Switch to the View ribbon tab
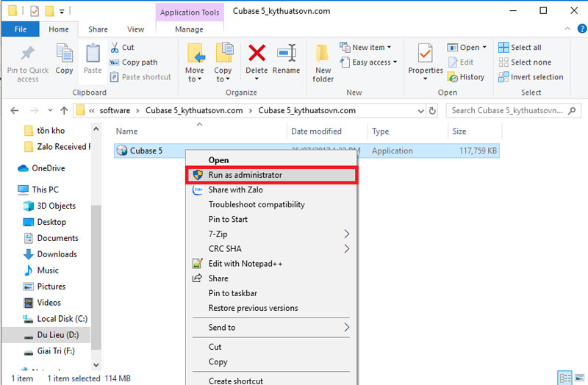 pyautogui.click(x=135, y=29)
